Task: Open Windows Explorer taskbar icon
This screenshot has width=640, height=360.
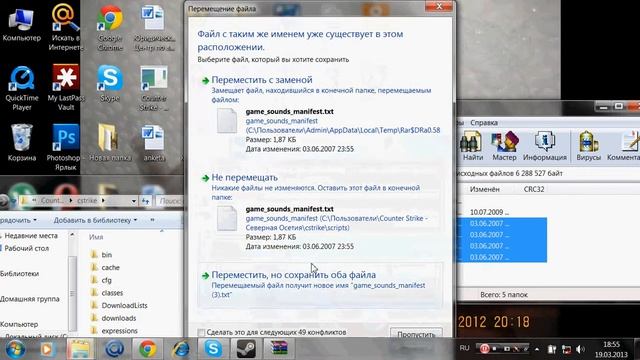Action: (80, 349)
